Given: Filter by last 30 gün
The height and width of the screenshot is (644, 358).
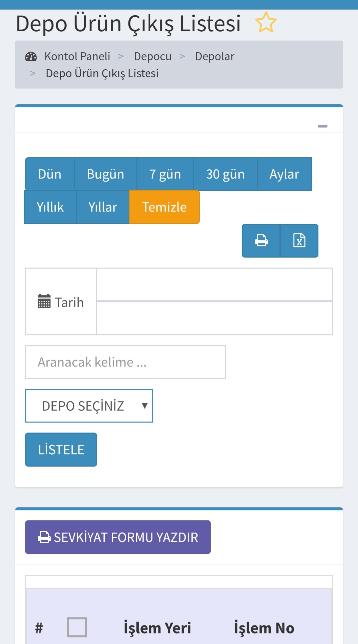Looking at the screenshot, I should [225, 174].
